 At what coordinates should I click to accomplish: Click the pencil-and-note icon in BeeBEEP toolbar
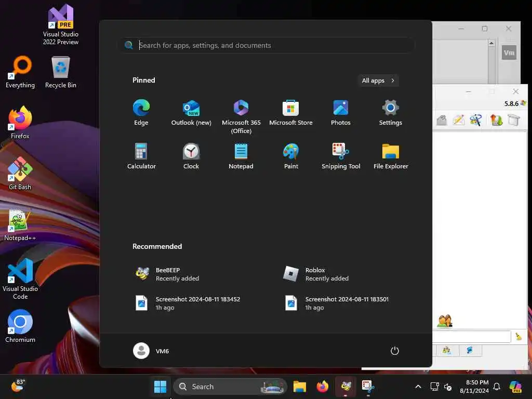[x=458, y=120]
